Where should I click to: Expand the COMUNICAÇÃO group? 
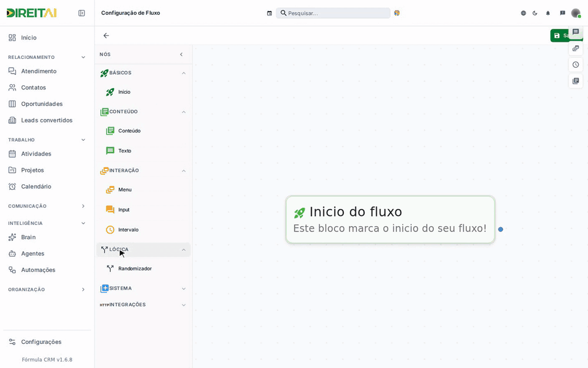83,206
